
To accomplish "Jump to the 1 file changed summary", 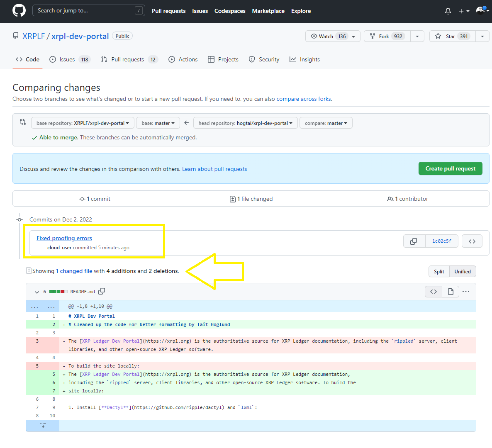I will [x=251, y=199].
